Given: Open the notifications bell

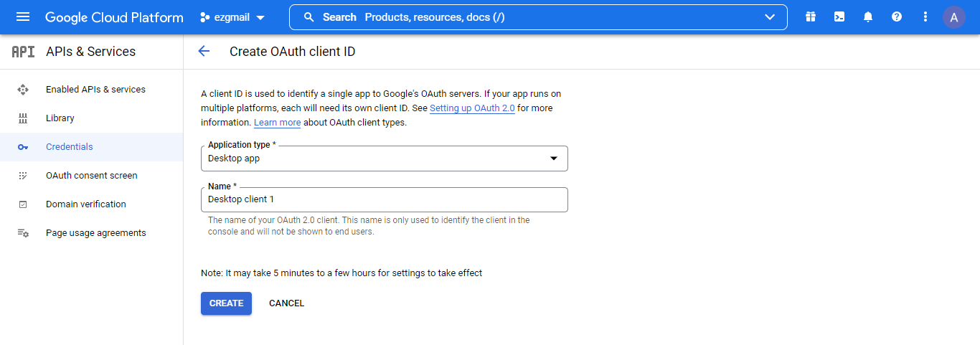Looking at the screenshot, I should click(x=868, y=17).
